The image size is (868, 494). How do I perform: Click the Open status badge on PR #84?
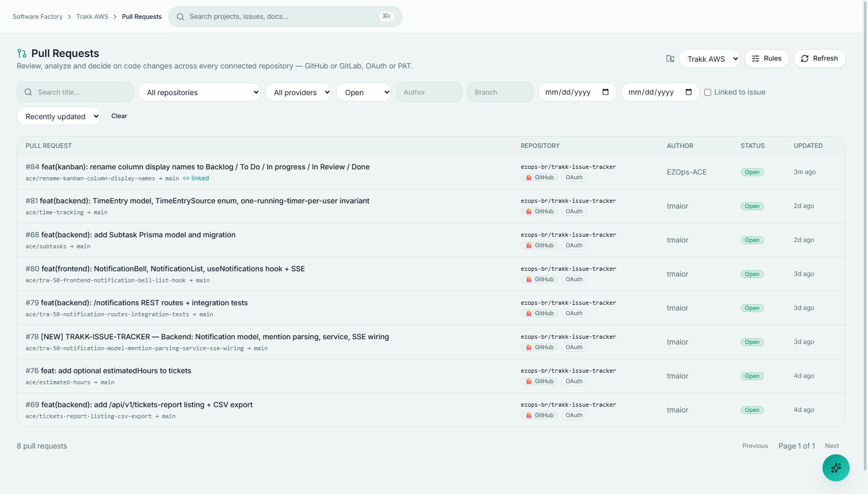[752, 172]
